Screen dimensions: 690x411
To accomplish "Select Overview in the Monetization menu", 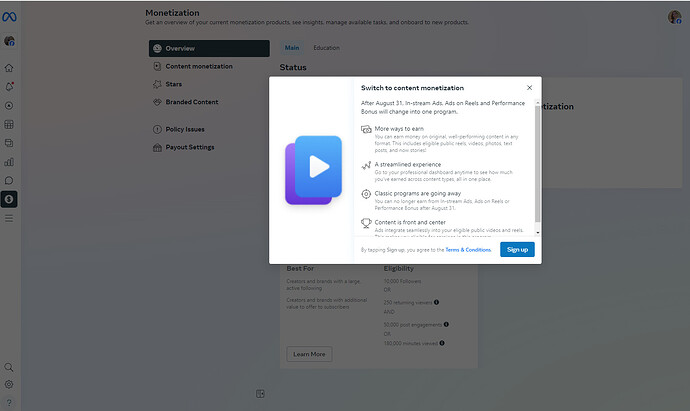I will point(209,48).
